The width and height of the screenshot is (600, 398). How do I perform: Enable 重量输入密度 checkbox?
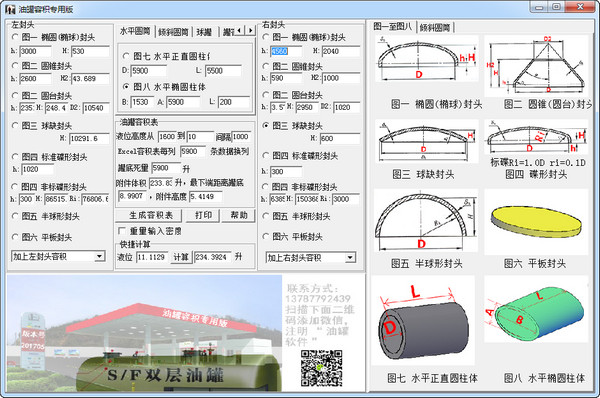[x=122, y=231]
